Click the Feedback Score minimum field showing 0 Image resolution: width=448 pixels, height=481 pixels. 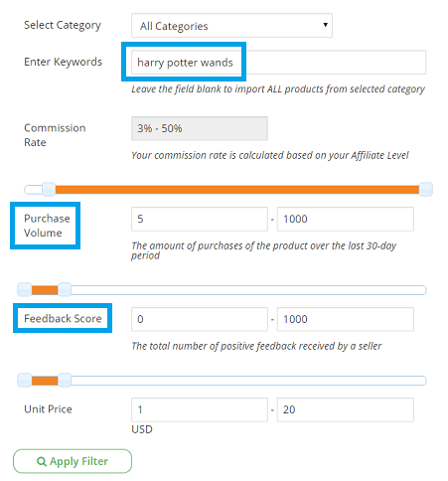[200, 319]
